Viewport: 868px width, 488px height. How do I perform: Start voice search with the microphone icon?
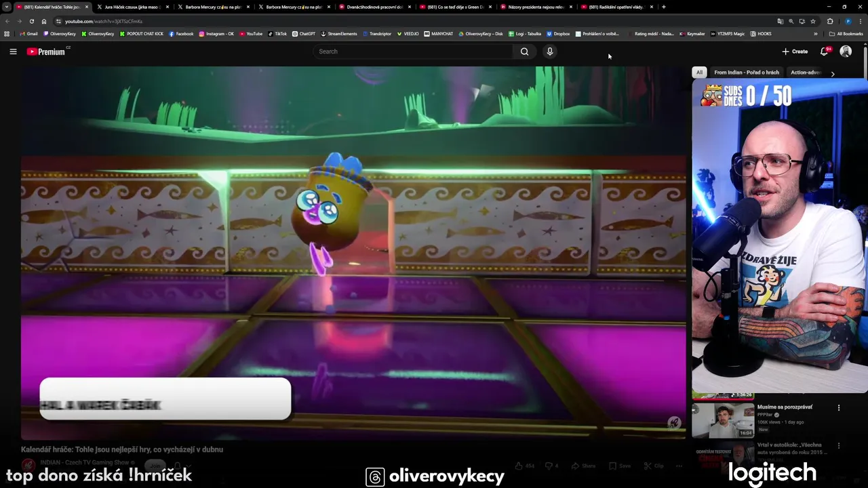click(x=550, y=52)
